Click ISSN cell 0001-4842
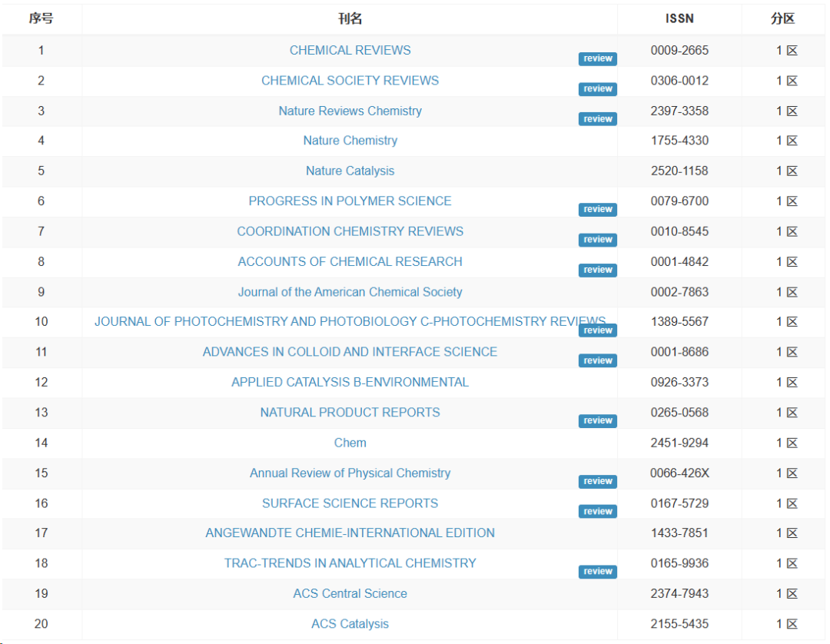The width and height of the screenshot is (830, 644). tap(679, 261)
